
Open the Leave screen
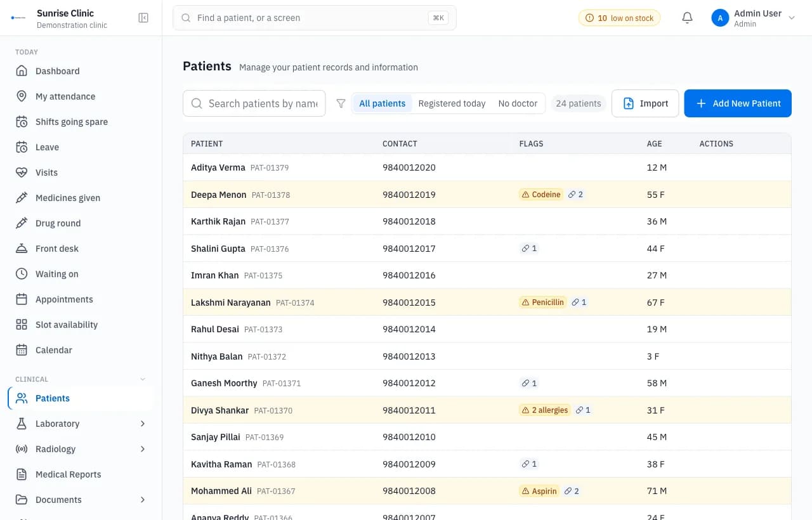[x=81, y=147]
